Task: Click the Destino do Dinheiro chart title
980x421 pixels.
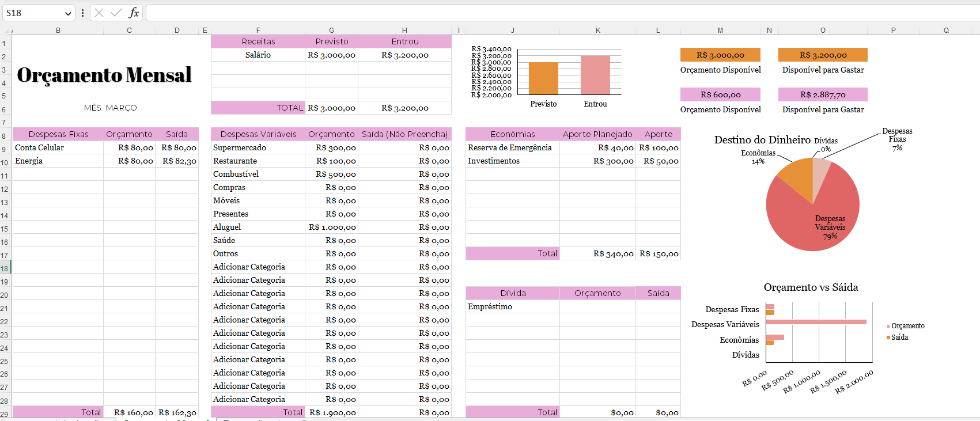Action: pyautogui.click(x=762, y=140)
